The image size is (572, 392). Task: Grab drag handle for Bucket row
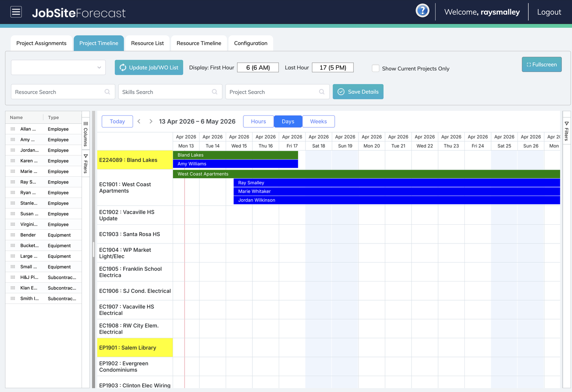(x=13, y=246)
